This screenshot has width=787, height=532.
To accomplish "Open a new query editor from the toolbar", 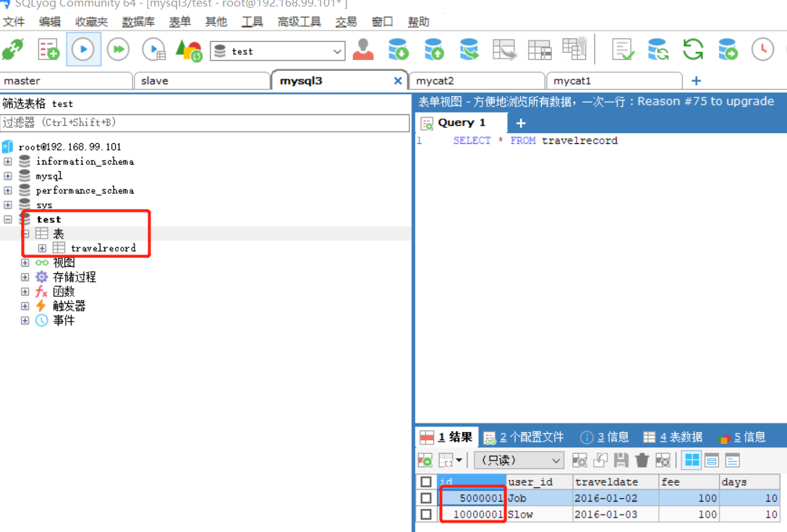I will point(48,50).
